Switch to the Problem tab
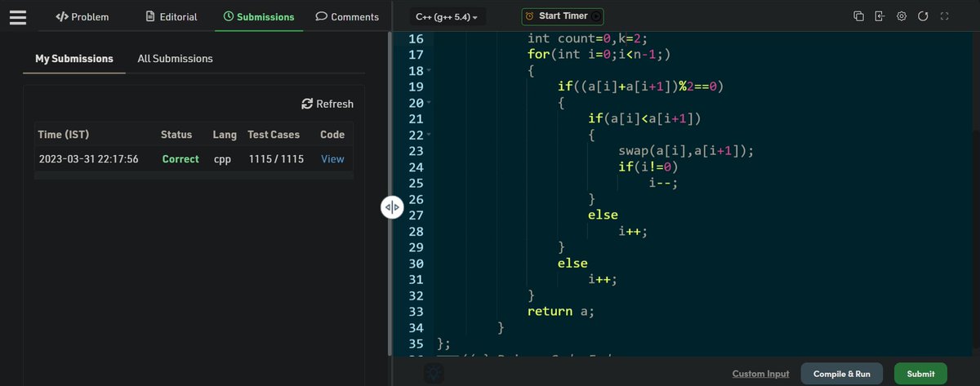 pyautogui.click(x=82, y=16)
